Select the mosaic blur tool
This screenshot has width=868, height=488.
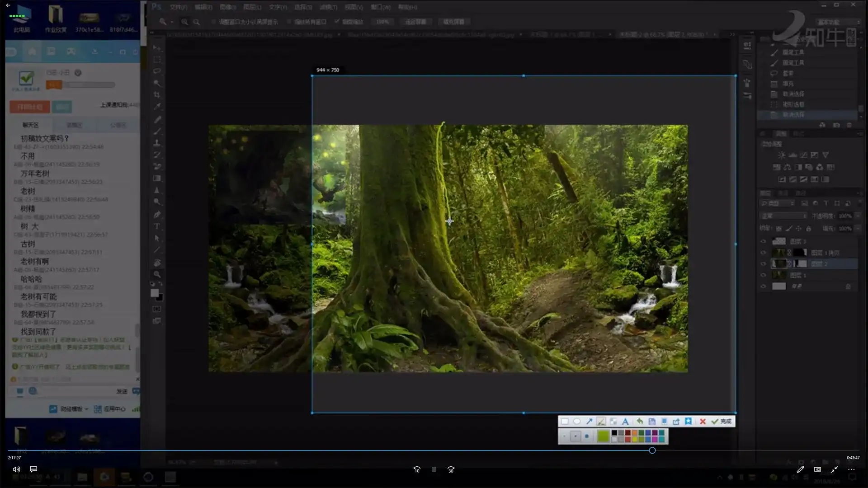pyautogui.click(x=613, y=422)
